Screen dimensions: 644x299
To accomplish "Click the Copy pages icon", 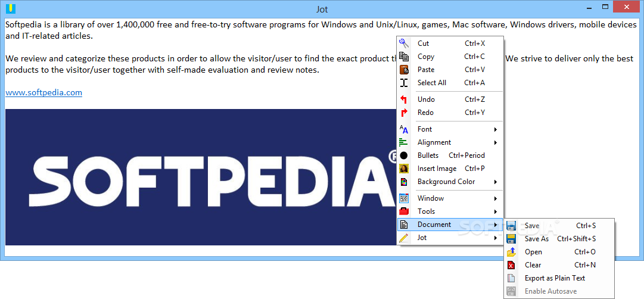I will (x=404, y=56).
